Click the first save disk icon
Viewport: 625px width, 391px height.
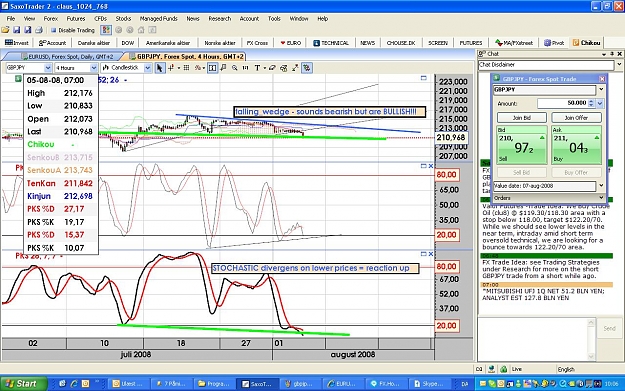(16, 30)
